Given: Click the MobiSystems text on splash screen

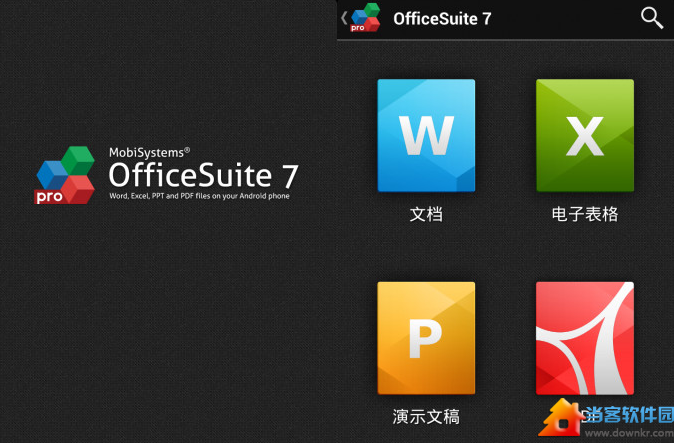Looking at the screenshot, I should pyautogui.click(x=149, y=152).
